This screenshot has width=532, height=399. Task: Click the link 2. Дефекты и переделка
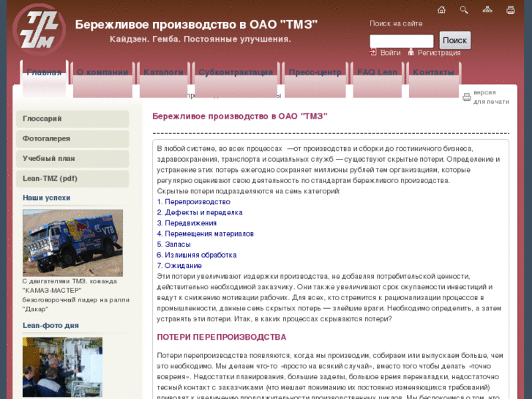(200, 212)
